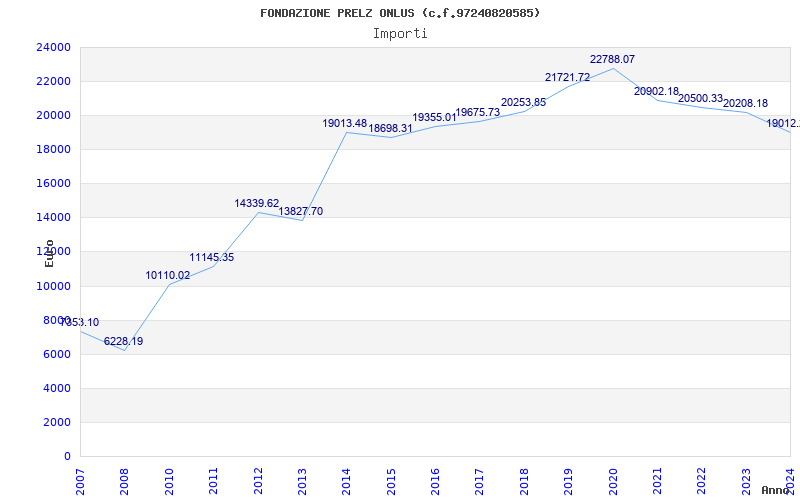Click the Euro axis label
The height and width of the screenshot is (500, 800).
click(x=49, y=253)
